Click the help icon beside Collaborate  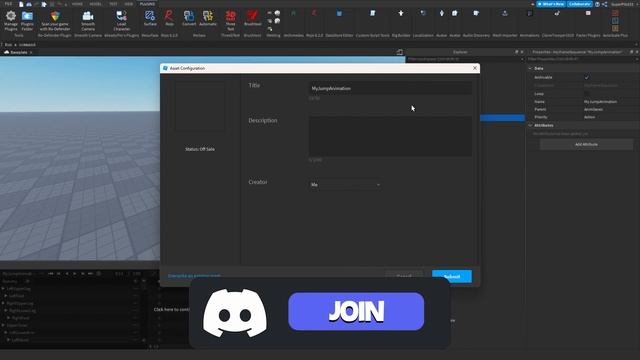(597, 4)
